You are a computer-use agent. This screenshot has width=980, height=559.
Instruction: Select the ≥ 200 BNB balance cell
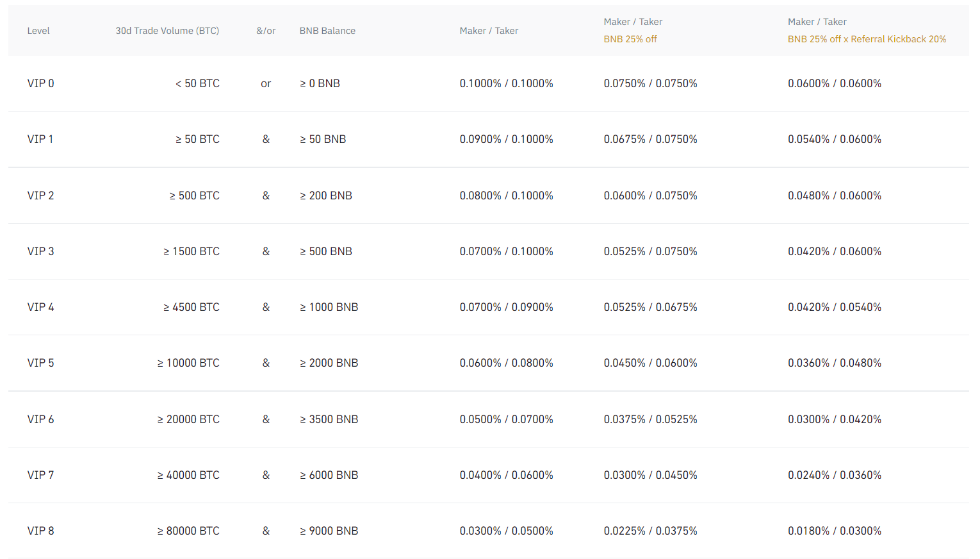326,196
